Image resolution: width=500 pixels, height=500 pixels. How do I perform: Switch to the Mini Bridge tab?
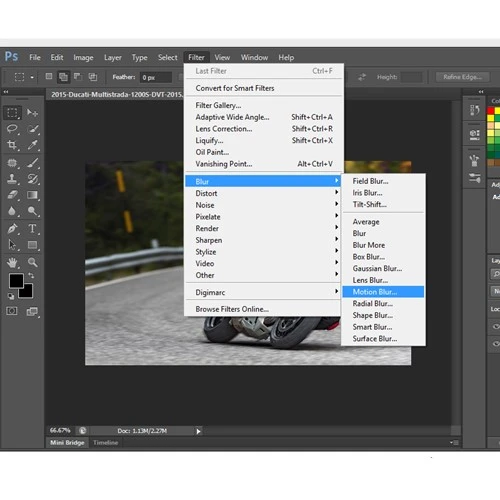[x=67, y=443]
